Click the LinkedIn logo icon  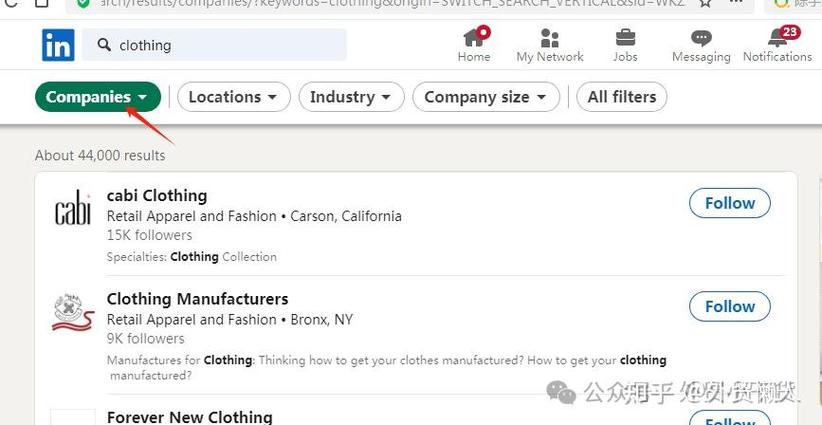click(58, 45)
